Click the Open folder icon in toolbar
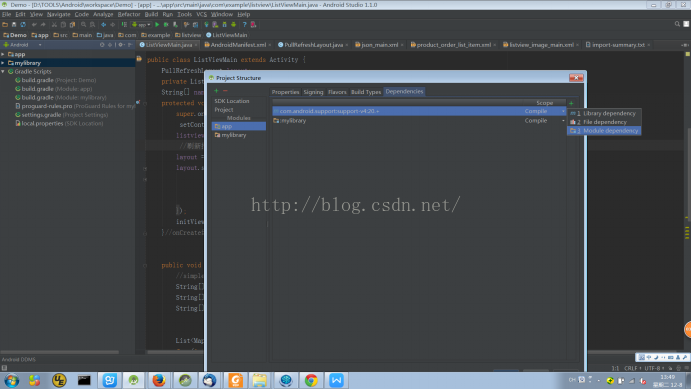692x389 pixels. click(x=5, y=25)
